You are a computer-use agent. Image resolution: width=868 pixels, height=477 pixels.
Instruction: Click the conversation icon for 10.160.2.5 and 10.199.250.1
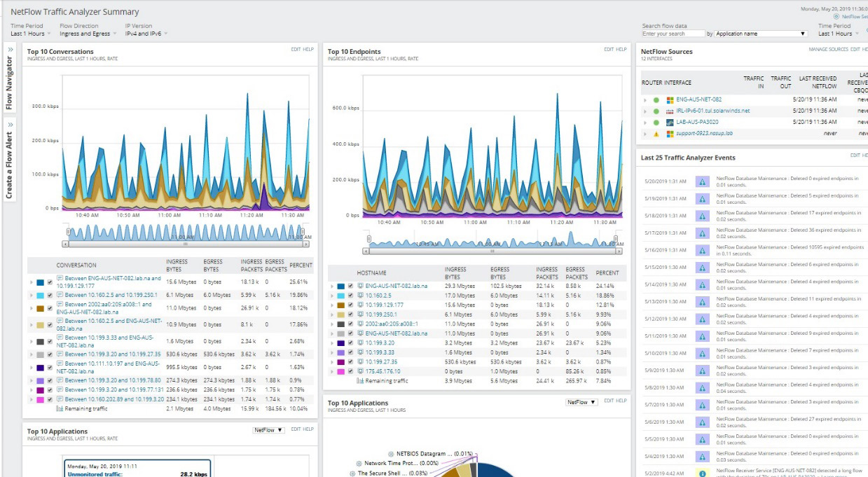coord(60,295)
